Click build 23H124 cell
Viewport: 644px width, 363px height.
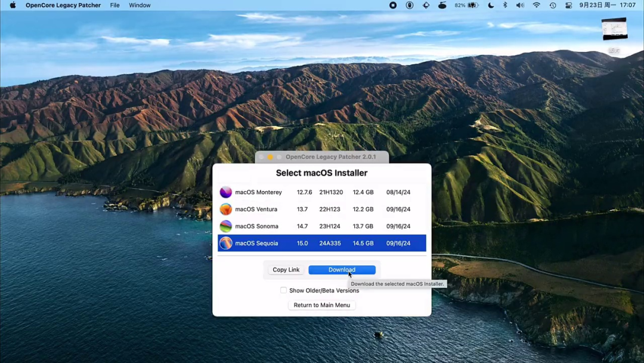(x=330, y=226)
